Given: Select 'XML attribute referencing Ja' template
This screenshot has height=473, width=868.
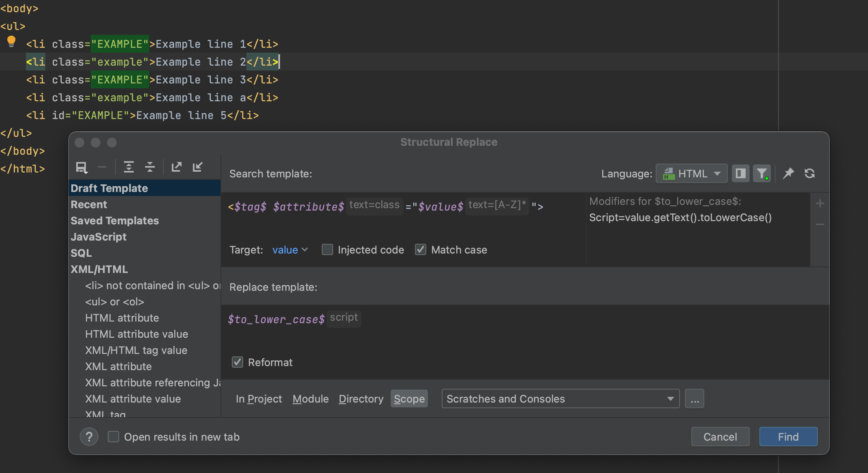Looking at the screenshot, I should coord(152,383).
